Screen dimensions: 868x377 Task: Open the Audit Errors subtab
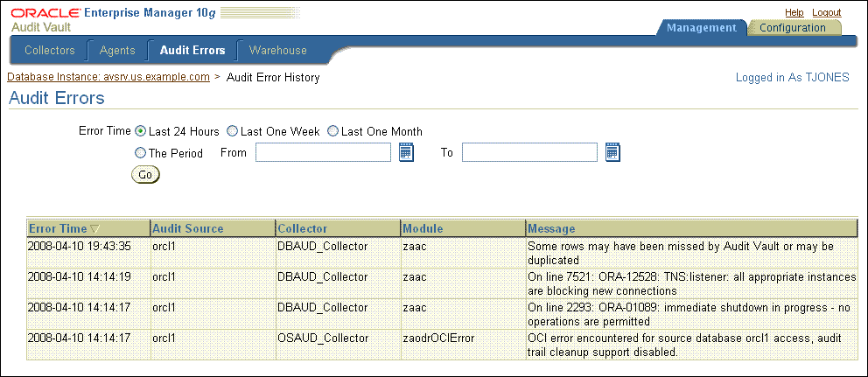(192, 51)
